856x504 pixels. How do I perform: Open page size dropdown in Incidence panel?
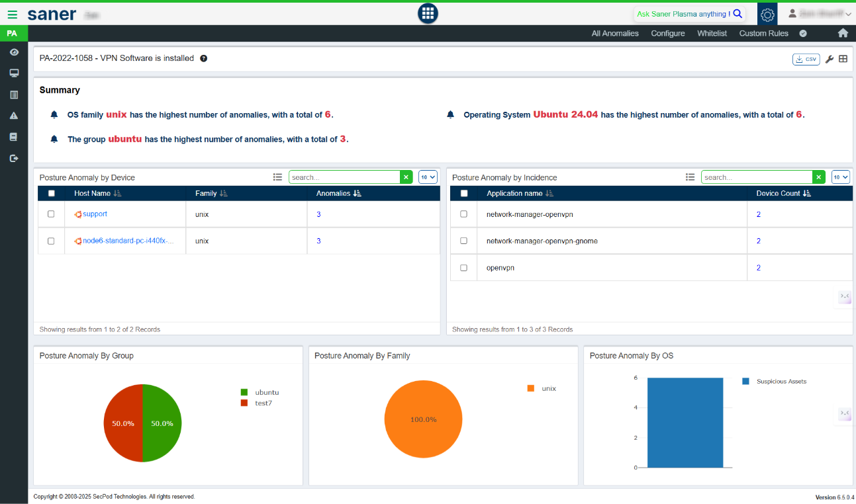tap(840, 177)
